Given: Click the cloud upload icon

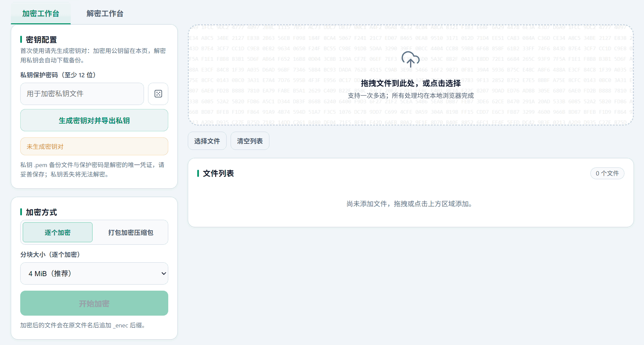Looking at the screenshot, I should [x=410, y=59].
